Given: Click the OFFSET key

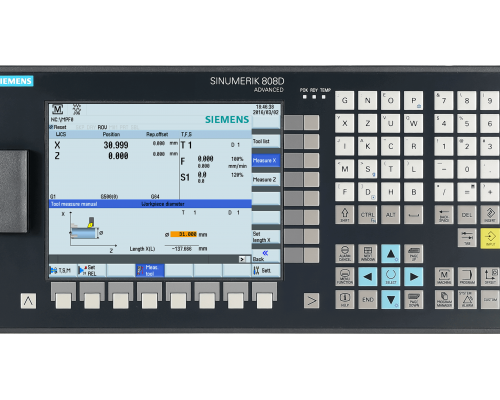Looking at the screenshot, I should click(490, 276).
